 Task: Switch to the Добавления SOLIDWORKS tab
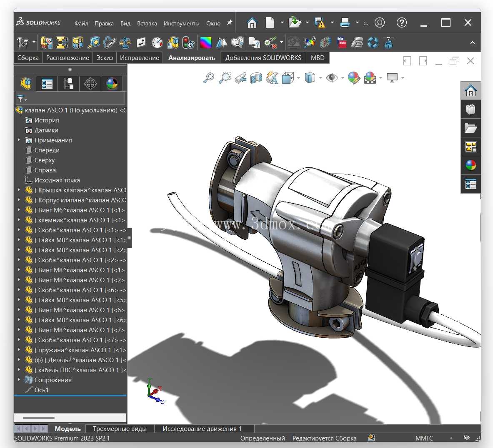point(263,58)
